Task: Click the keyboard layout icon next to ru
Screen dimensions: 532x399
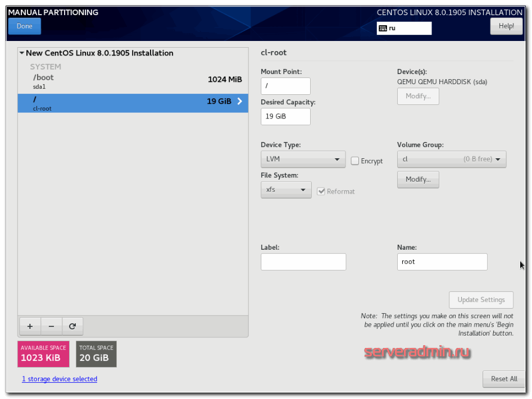Action: (x=383, y=28)
